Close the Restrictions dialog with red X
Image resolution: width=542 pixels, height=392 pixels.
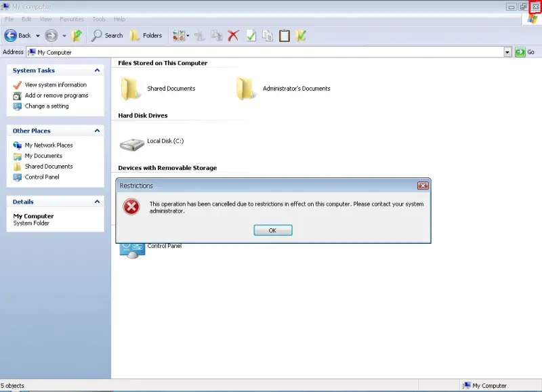423,186
